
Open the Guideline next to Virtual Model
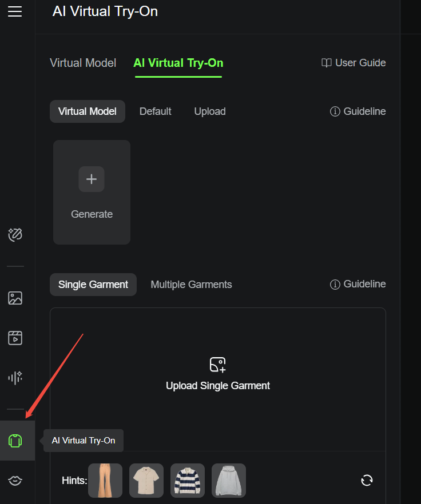pos(358,111)
